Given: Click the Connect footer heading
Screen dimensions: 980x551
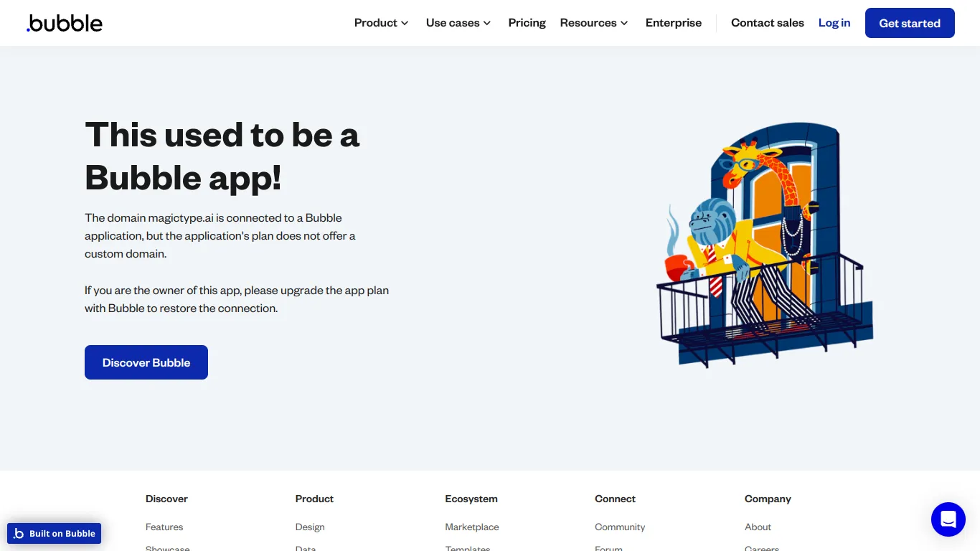Looking at the screenshot, I should coord(615,499).
